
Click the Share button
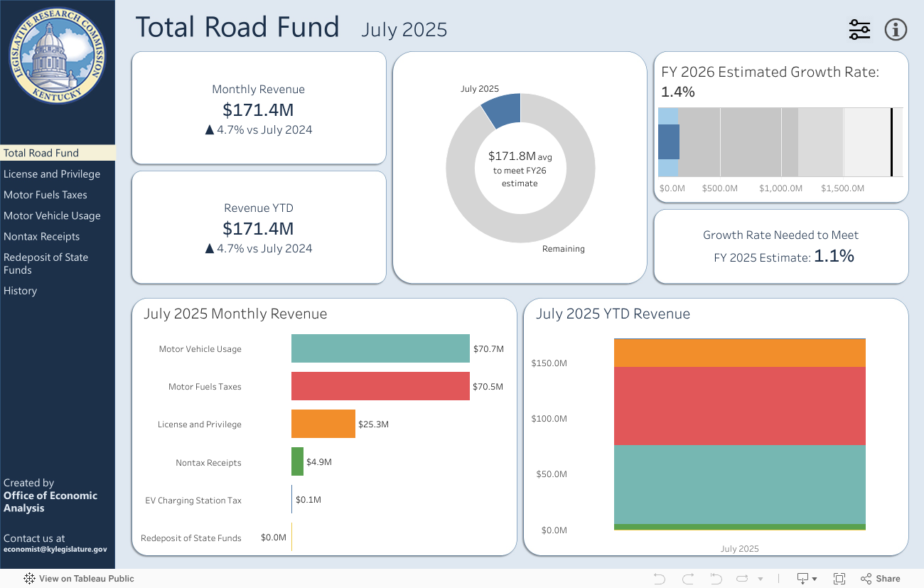coord(880,579)
